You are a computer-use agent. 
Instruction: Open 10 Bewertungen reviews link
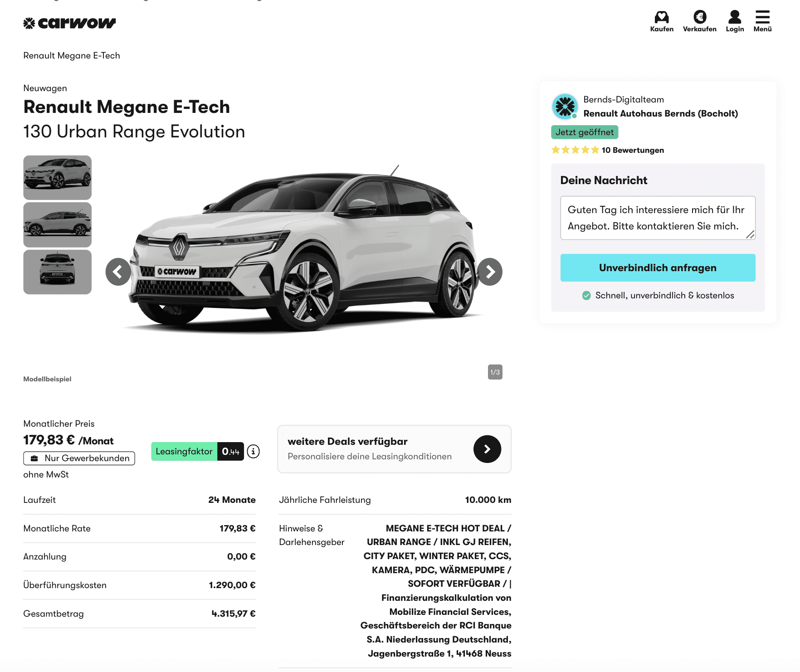(x=633, y=150)
